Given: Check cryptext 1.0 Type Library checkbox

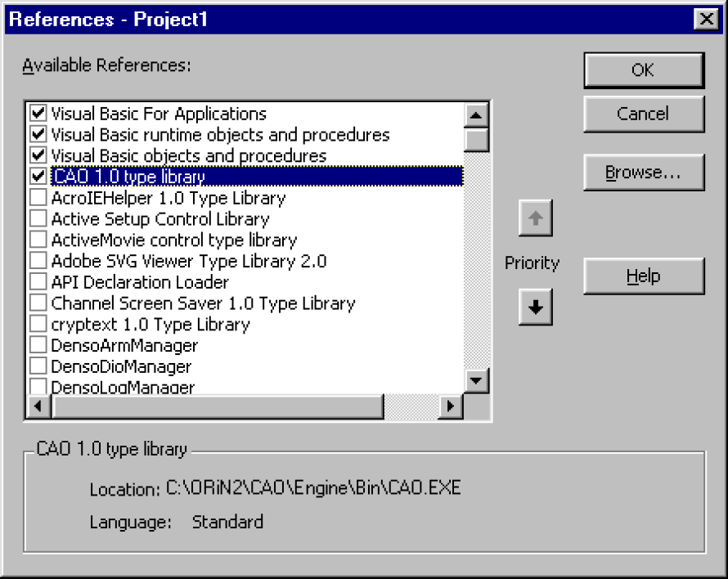Looking at the screenshot, I should [x=38, y=324].
